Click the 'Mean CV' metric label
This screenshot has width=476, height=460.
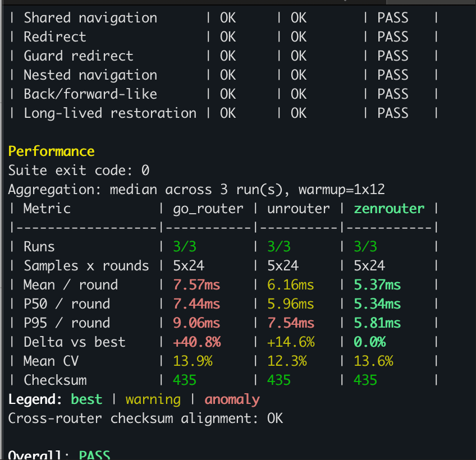click(x=51, y=361)
